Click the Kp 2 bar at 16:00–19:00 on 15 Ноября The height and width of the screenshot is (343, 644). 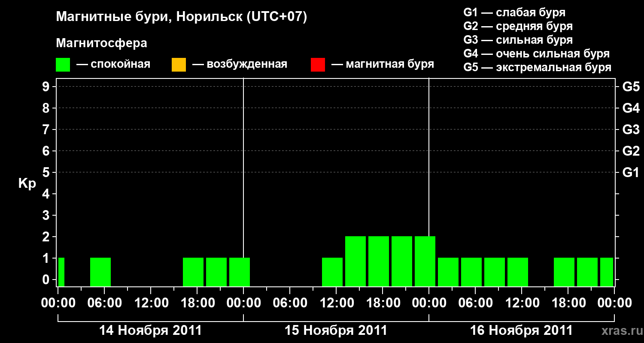(x=379, y=261)
